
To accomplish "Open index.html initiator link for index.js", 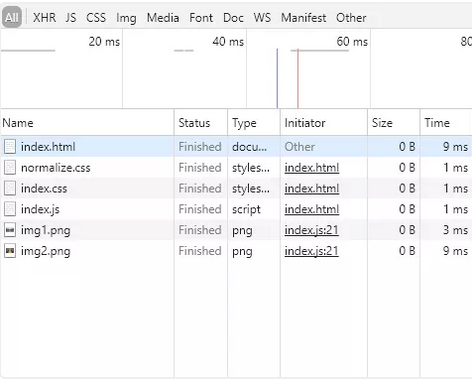I will (312, 209).
